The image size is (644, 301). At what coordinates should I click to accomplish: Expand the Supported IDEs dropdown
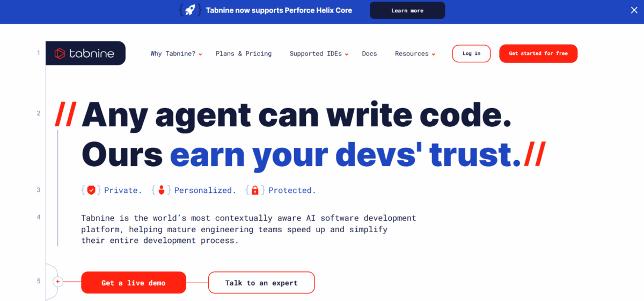(x=319, y=54)
